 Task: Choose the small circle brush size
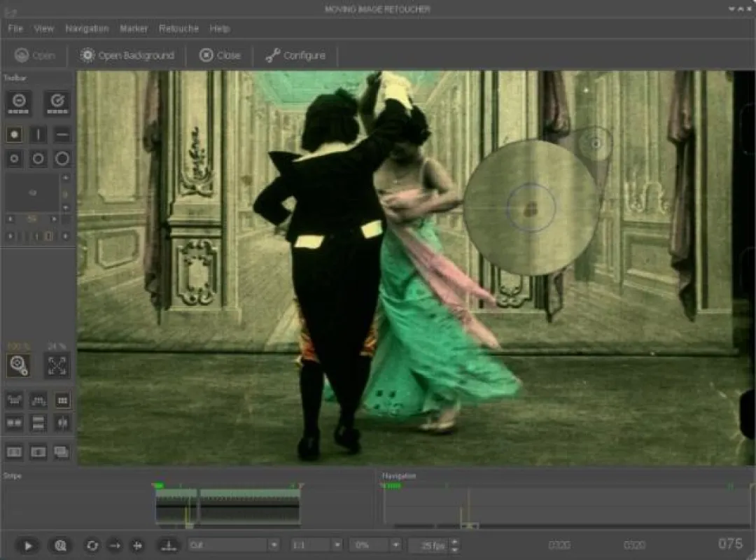tap(15, 159)
